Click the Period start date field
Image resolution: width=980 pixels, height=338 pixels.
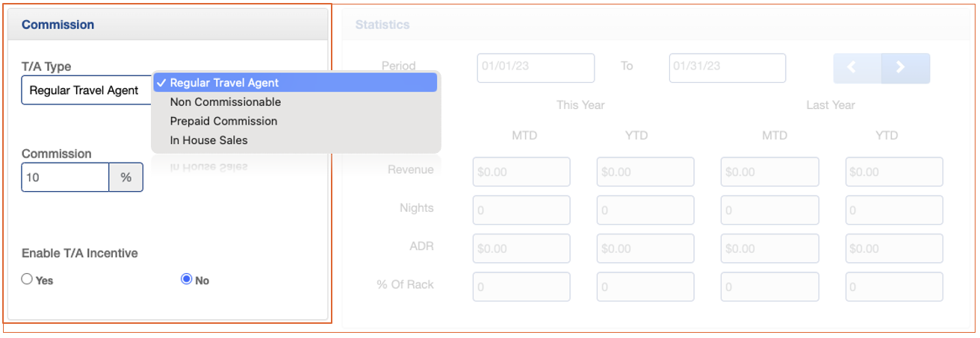pos(536,67)
